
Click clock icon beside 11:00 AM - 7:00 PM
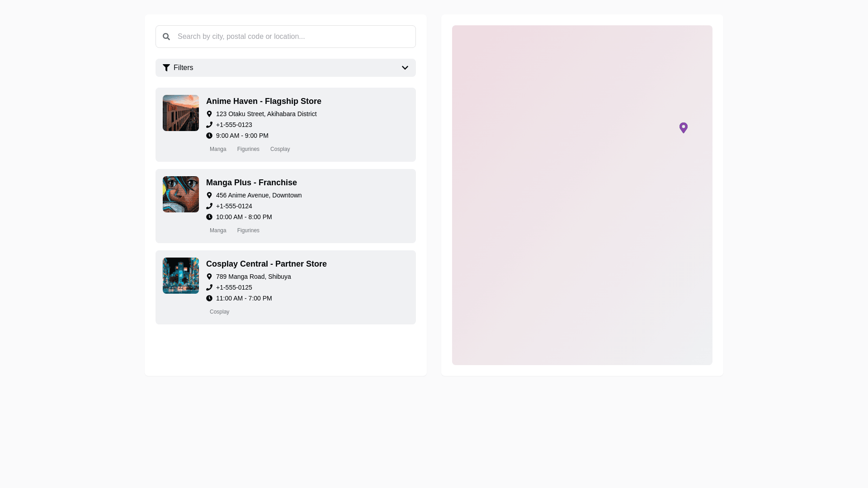tap(209, 298)
